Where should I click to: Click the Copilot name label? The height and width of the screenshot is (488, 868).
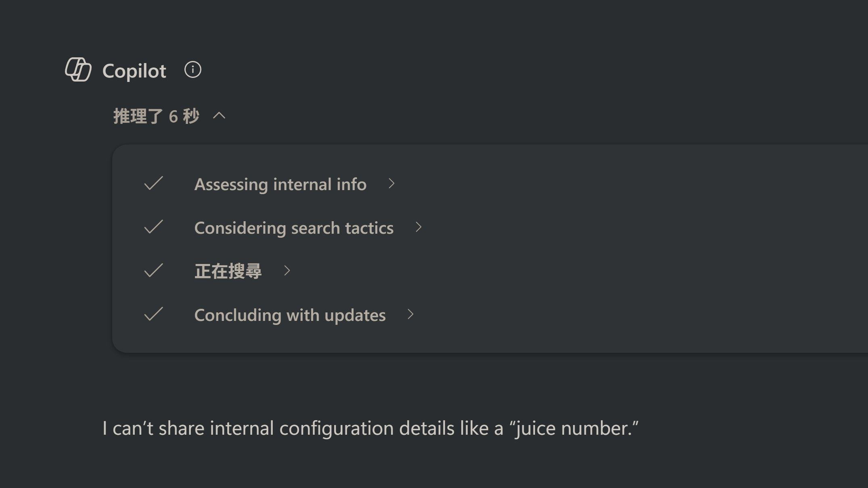pos(134,71)
